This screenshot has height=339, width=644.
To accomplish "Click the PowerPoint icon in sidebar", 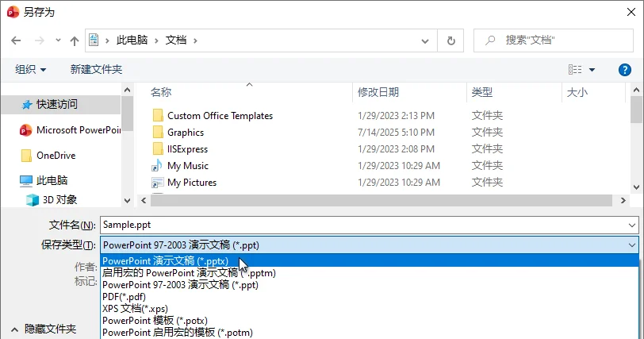I will click(25, 130).
